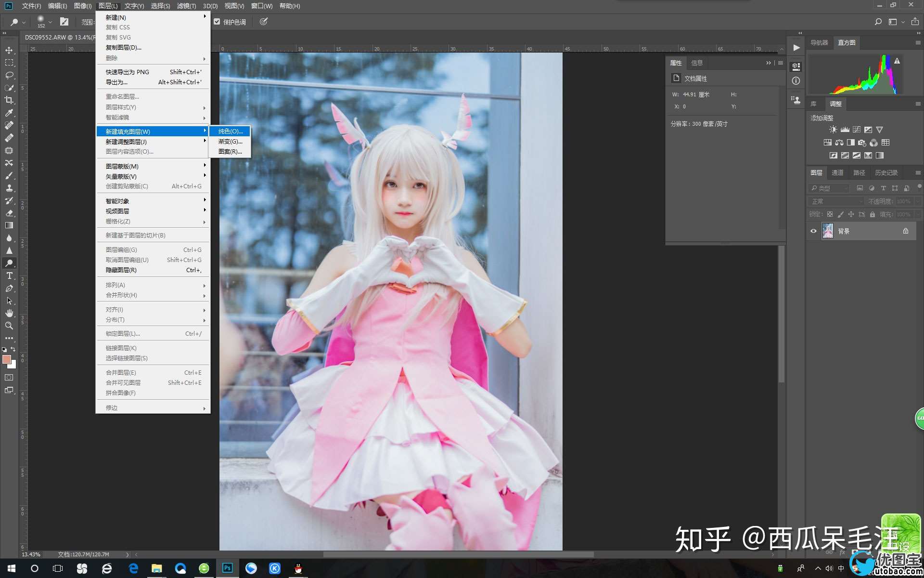Select the Gradient tool

click(9, 225)
